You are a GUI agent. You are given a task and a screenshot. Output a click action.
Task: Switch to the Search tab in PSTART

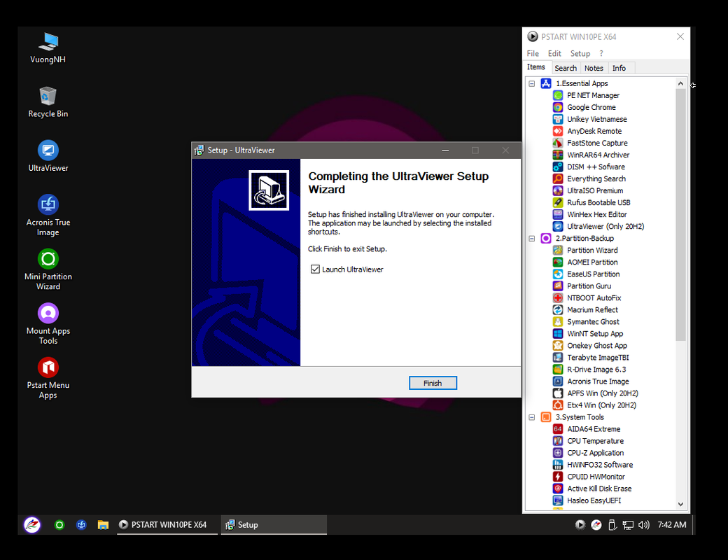tap(566, 69)
